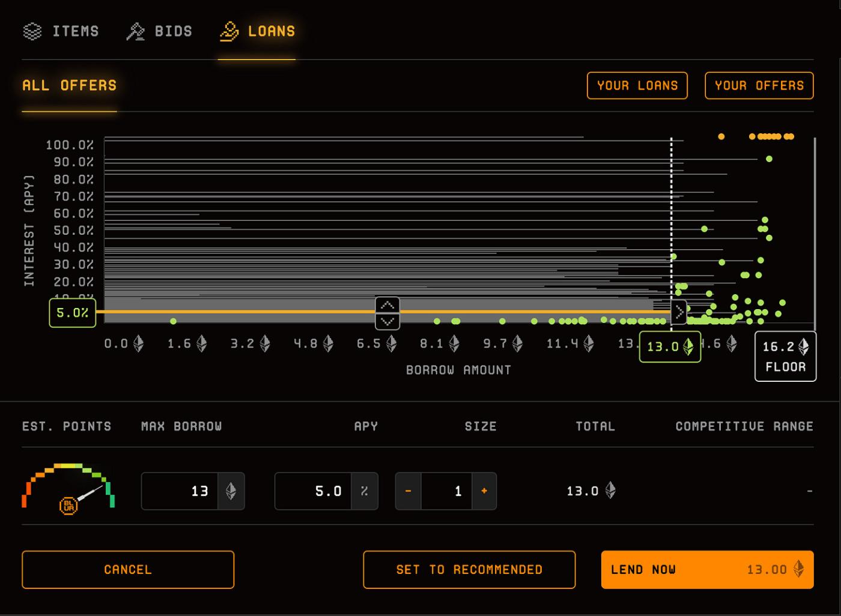841x616 pixels.
Task: Click up chevron on APY slider handle
Action: (387, 305)
